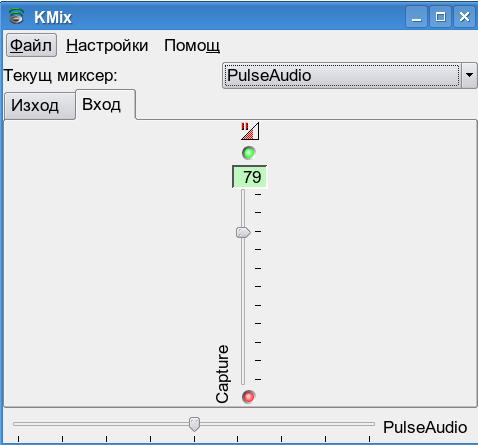Click the Capture channel volume icon
Image resolution: width=478 pixels, height=445 pixels.
pyautogui.click(x=250, y=131)
